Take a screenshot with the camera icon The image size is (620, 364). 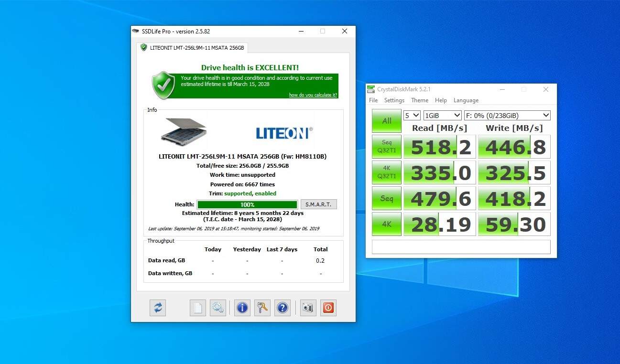(x=308, y=308)
